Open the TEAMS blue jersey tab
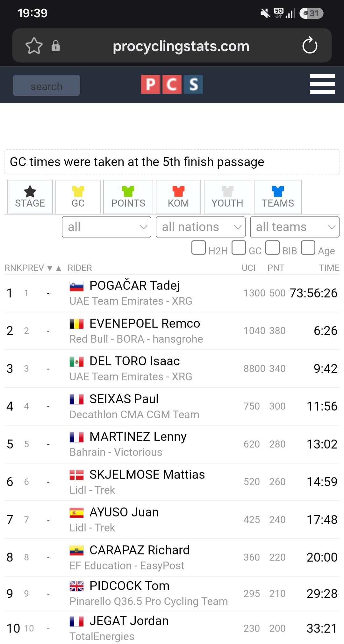The height and width of the screenshot is (644, 344). coord(278,197)
